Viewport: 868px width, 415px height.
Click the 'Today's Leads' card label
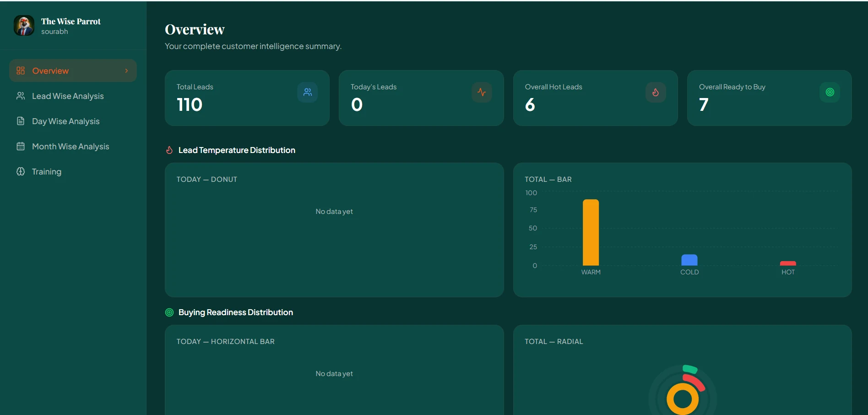coord(374,87)
